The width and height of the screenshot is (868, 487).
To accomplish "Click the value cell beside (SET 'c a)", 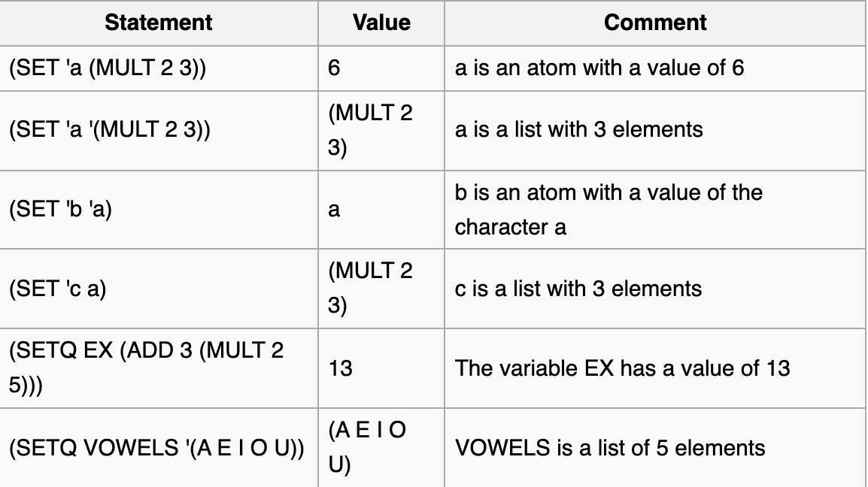I will click(x=370, y=289).
